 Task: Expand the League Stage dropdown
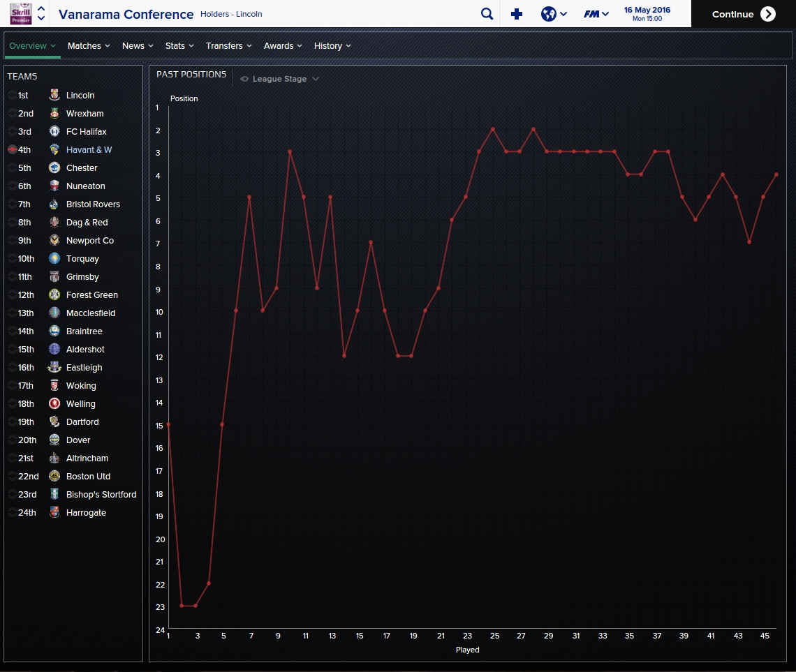pos(279,79)
